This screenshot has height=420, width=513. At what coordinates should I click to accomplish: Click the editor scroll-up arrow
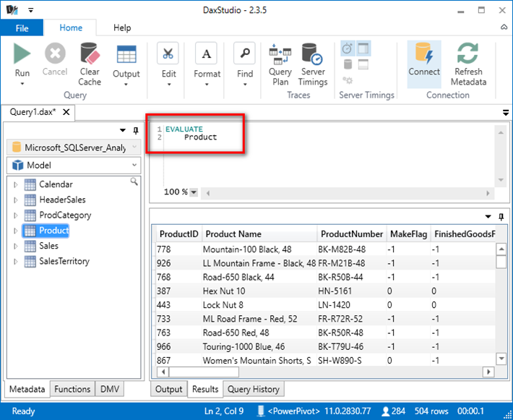[501, 132]
